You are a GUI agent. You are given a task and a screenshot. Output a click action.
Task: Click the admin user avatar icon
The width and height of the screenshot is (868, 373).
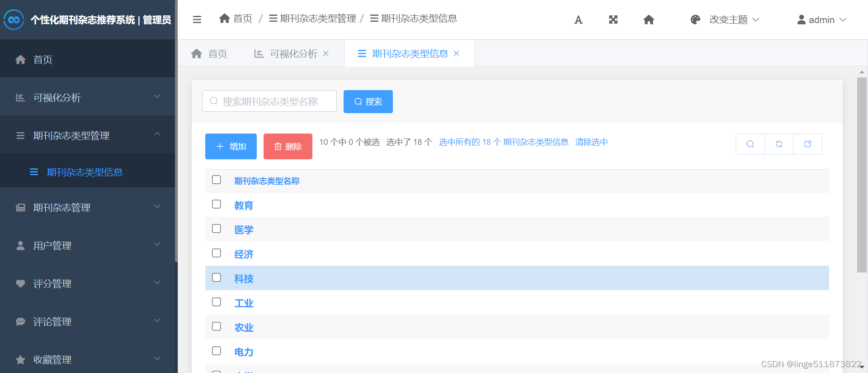pos(802,19)
